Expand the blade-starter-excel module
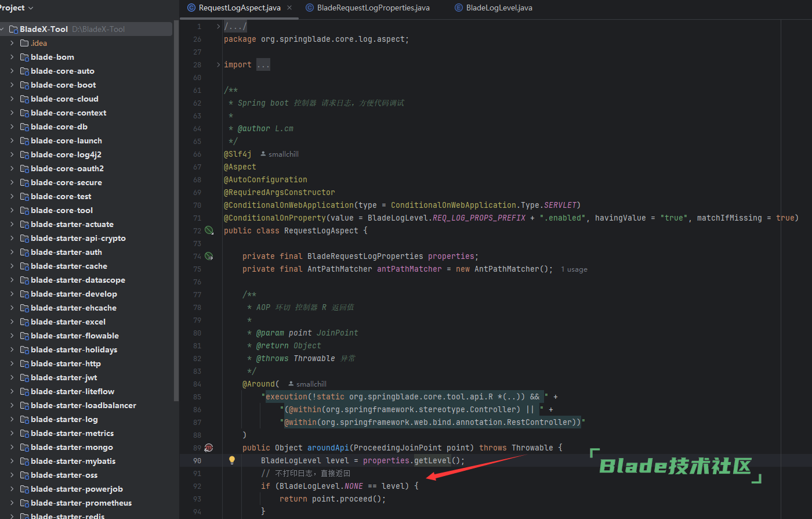Viewport: 812px width, 519px height. point(12,322)
